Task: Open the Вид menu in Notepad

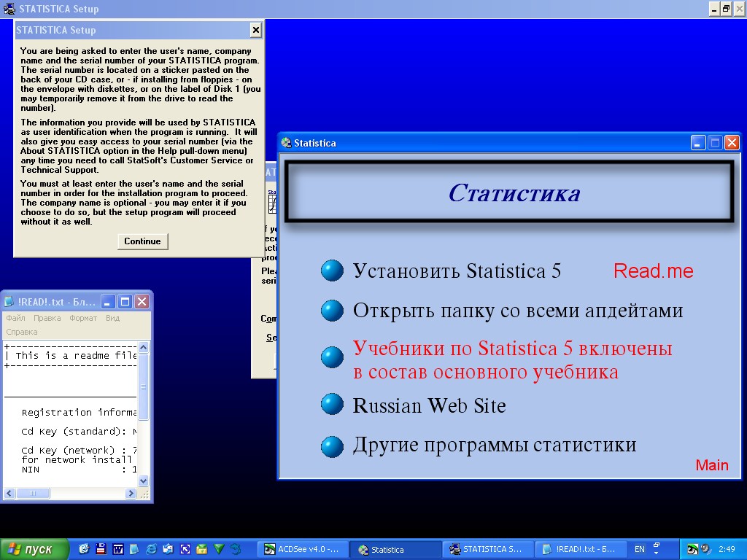Action: (112, 318)
